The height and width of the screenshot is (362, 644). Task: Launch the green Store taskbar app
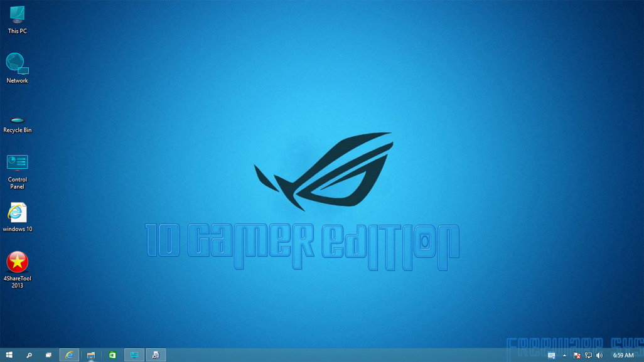(x=112, y=355)
